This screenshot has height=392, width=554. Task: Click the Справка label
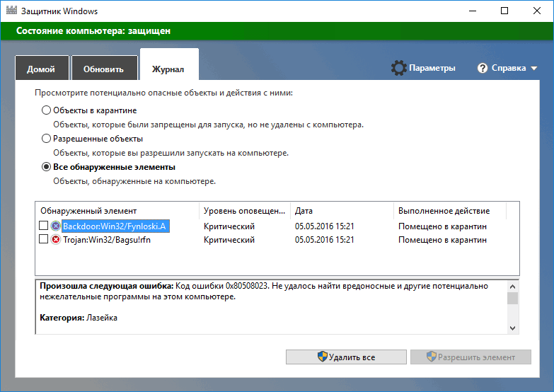tap(509, 68)
